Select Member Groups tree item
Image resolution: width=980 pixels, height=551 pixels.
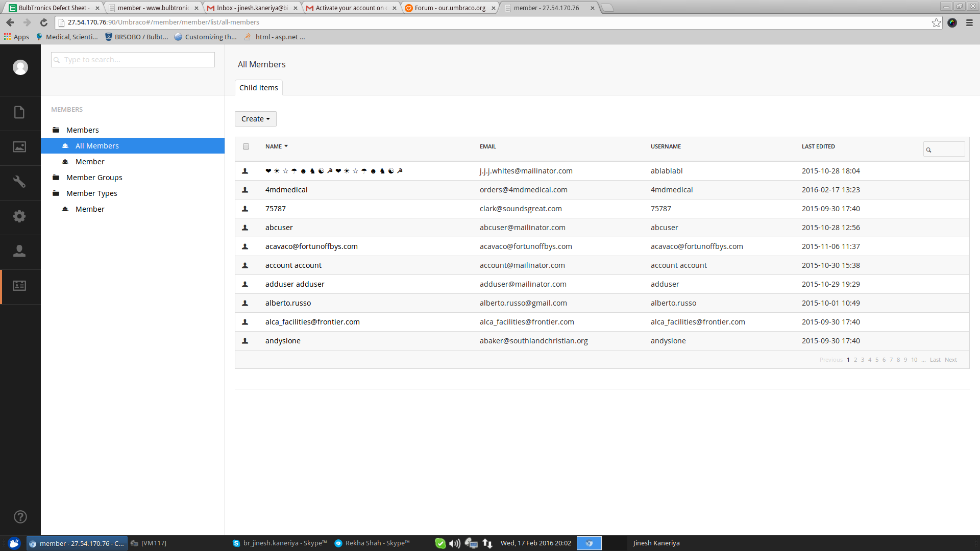(x=94, y=178)
